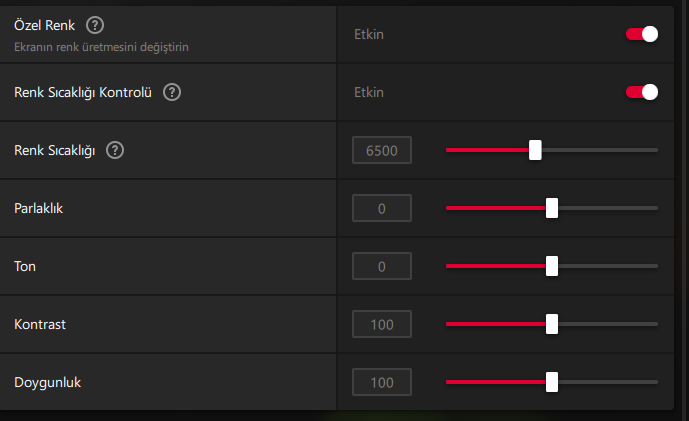Focus the Kontrast value field
The image size is (689, 421).
(x=381, y=324)
